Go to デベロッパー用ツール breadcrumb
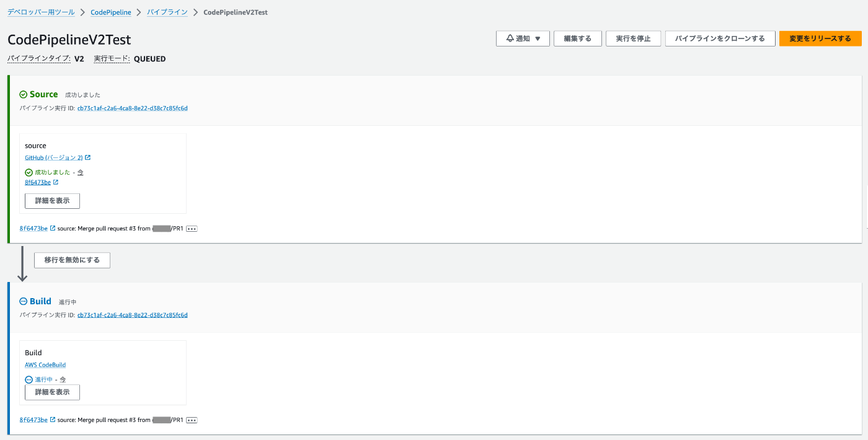Screen dimensions: 868x440 pos(41,12)
